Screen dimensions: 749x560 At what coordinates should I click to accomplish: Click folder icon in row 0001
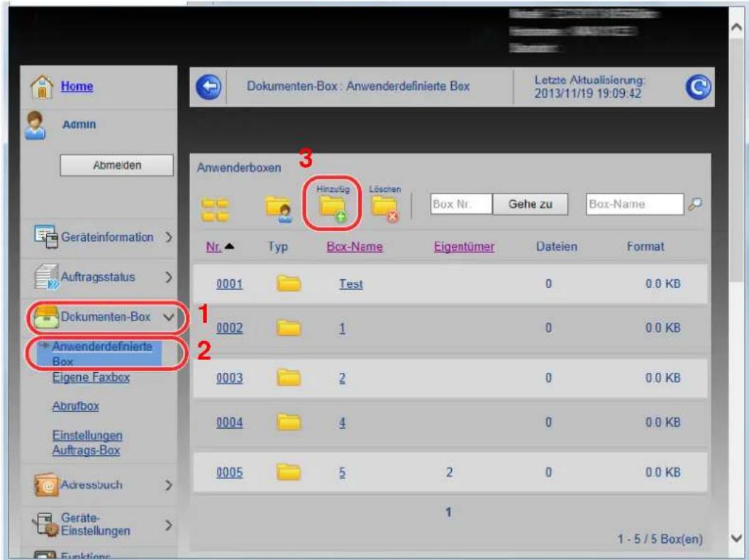[x=289, y=283]
